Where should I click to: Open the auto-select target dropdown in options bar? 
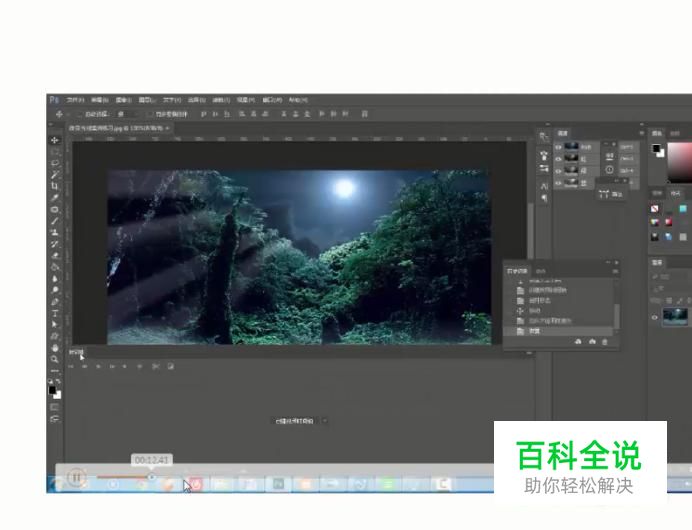125,114
